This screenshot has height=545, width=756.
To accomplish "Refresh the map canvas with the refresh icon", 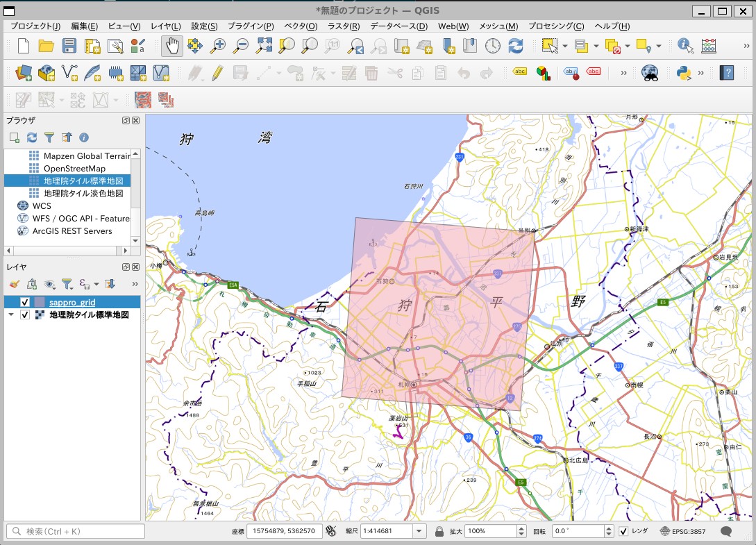I will click(515, 47).
